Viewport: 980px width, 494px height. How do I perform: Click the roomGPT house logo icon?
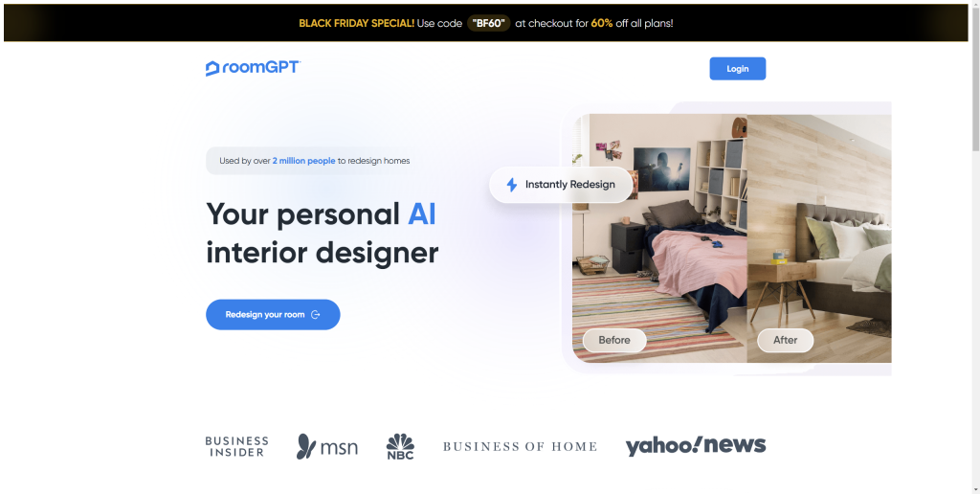click(212, 69)
